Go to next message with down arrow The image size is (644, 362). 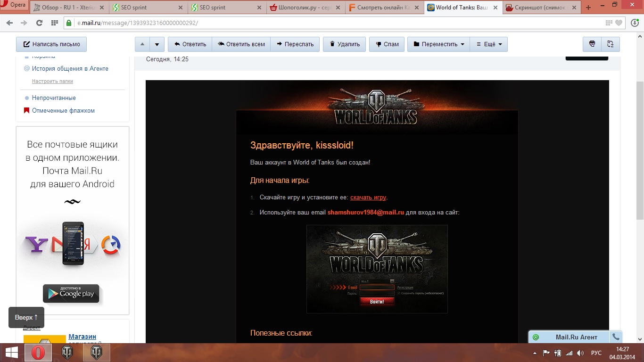click(x=157, y=44)
